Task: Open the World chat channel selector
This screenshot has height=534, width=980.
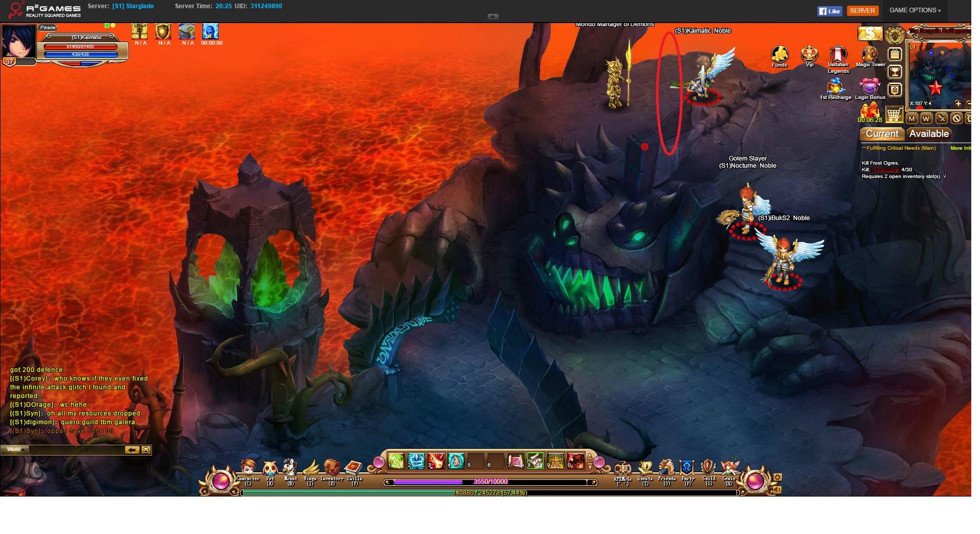Action: point(14,449)
